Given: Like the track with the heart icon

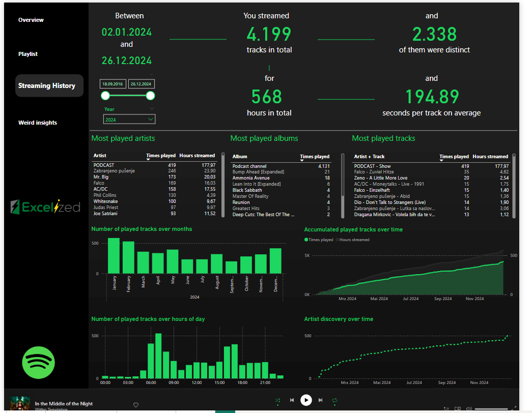Looking at the screenshot, I should 136,405.
